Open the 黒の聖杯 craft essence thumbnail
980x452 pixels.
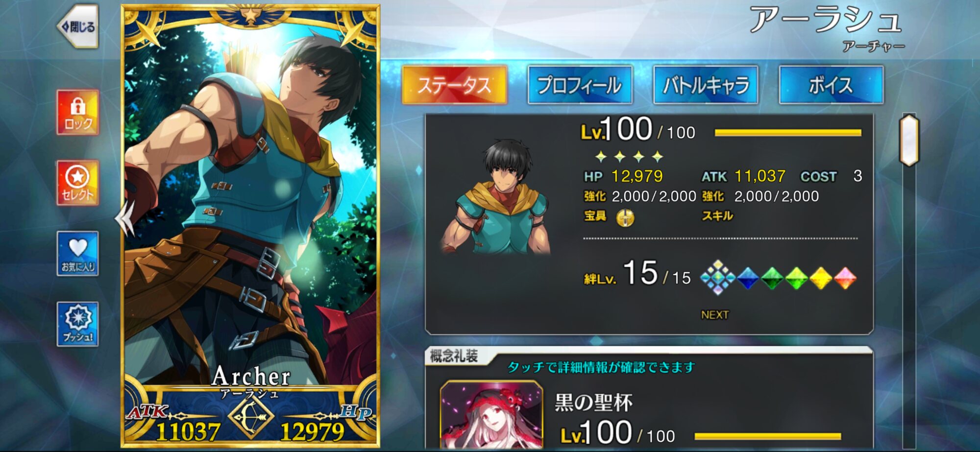pos(491,415)
